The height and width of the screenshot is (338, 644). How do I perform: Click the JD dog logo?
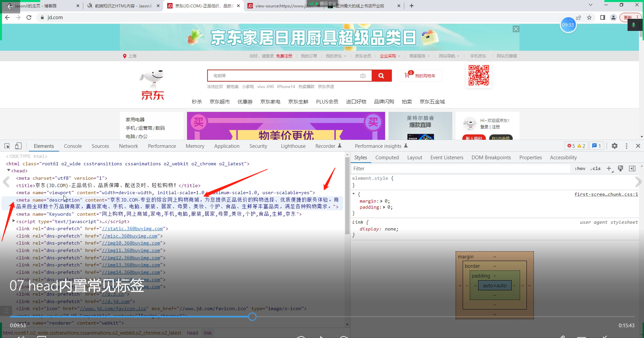coord(152,85)
